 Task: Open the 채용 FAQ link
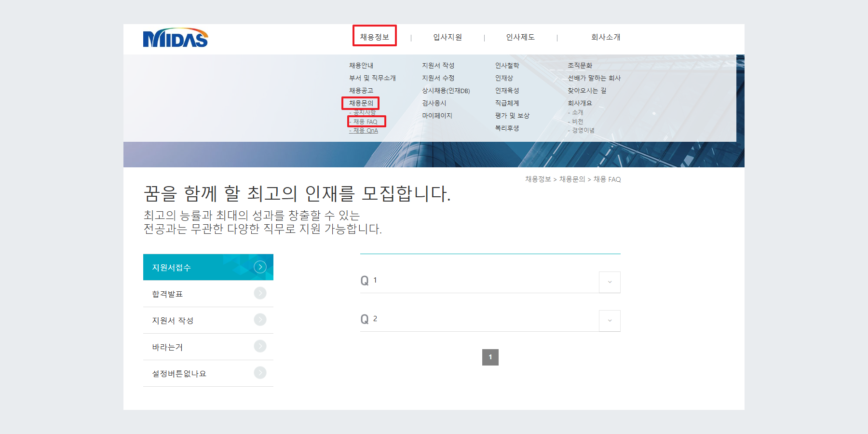tap(366, 121)
